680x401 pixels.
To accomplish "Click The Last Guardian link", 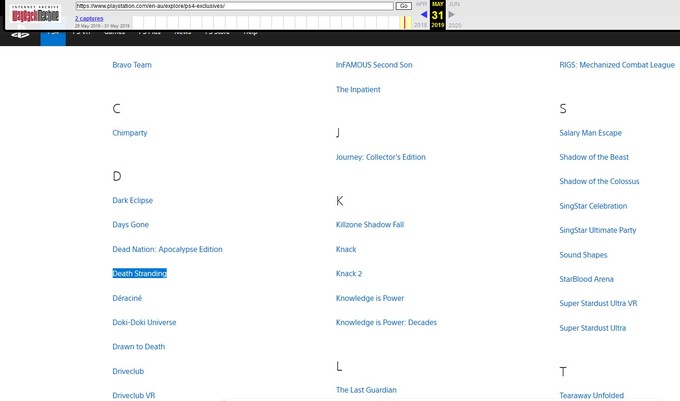I will [366, 390].
